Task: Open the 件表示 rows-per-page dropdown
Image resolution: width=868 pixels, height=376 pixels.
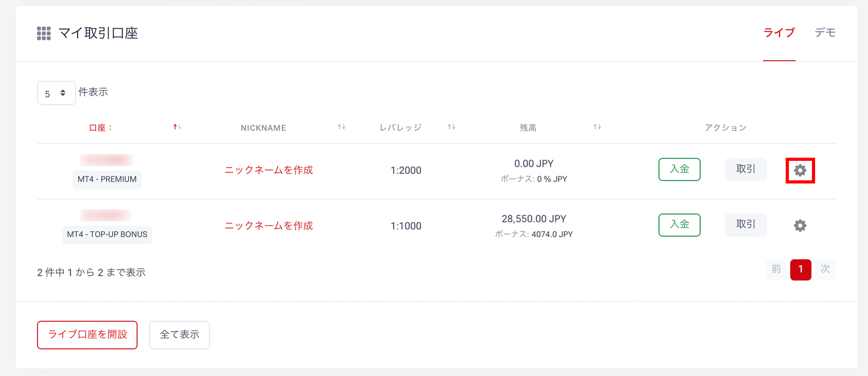Action: [x=56, y=93]
